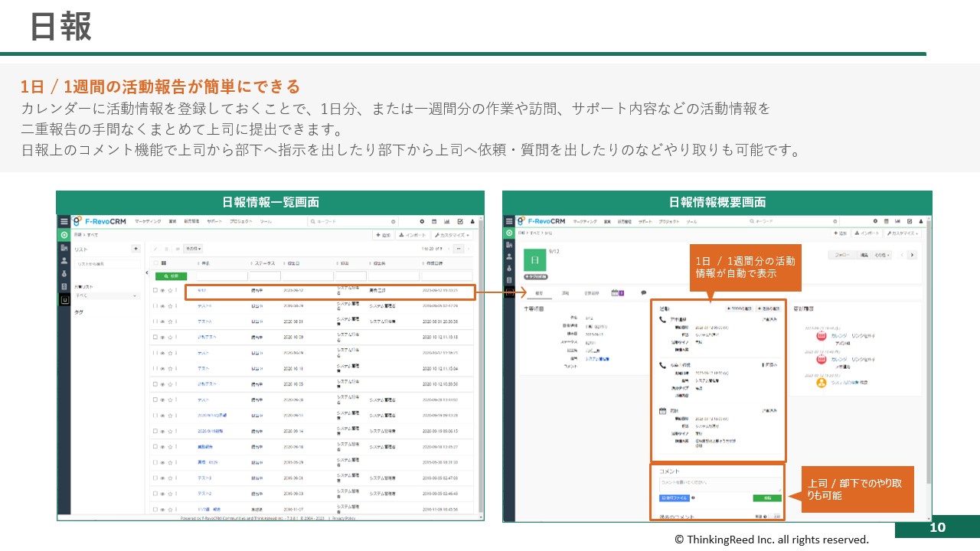The width and height of the screenshot is (980, 551).
Task: Click green 日 record icon in overview screen
Action: pos(534,259)
